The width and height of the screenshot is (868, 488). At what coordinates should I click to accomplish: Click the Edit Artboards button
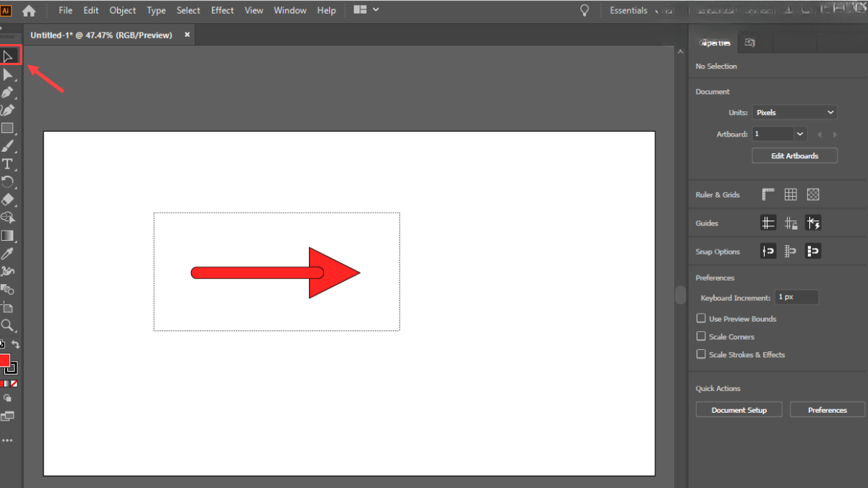pyautogui.click(x=794, y=156)
